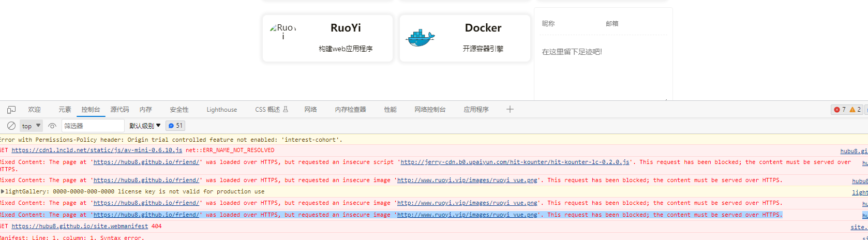Click the CSS 概述 experimental flask icon
The height and width of the screenshot is (240, 868).
pyautogui.click(x=286, y=109)
